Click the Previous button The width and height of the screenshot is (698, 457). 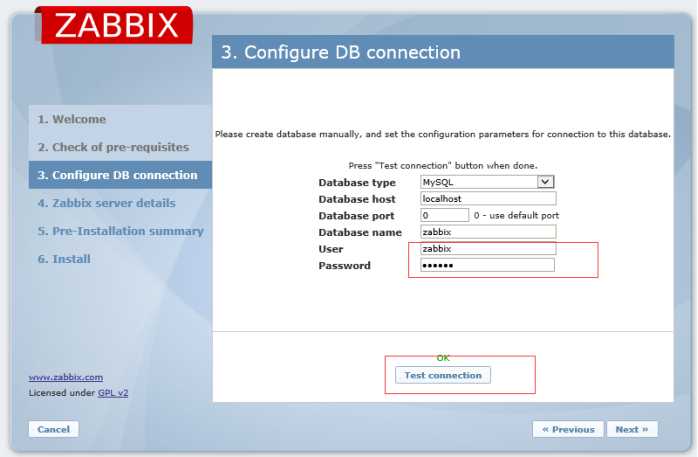pyautogui.click(x=568, y=429)
